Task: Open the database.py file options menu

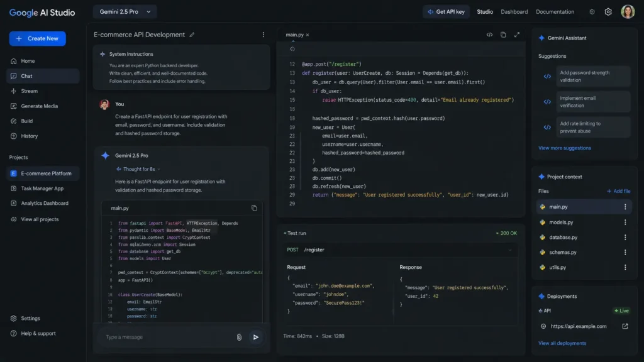Action: (x=625, y=237)
